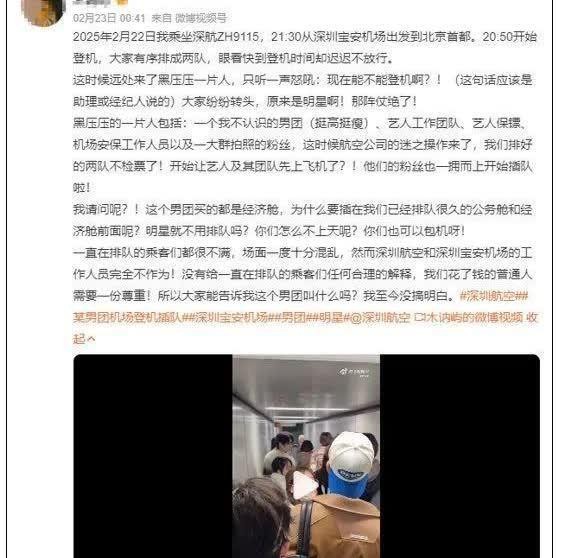Image resolution: width=562 pixels, height=558 pixels.
Task: Open the boarding bridge video thumbnail
Action: [x=306, y=456]
